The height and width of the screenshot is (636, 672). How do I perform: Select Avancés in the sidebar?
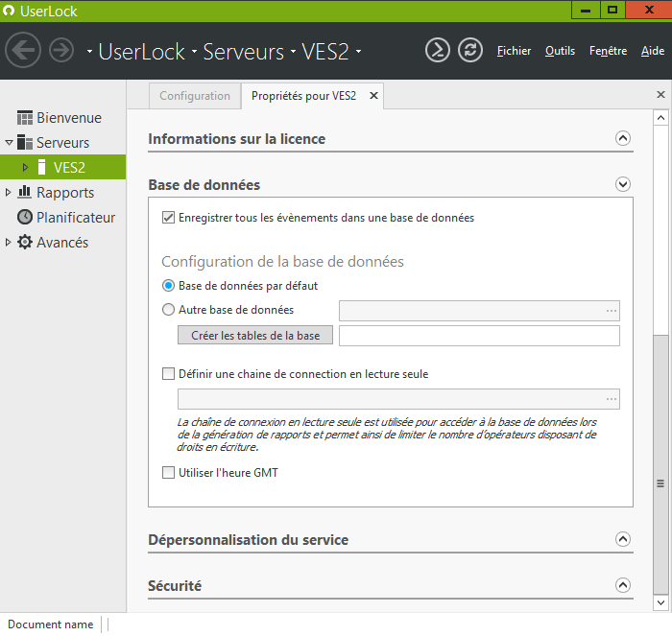pyautogui.click(x=62, y=242)
